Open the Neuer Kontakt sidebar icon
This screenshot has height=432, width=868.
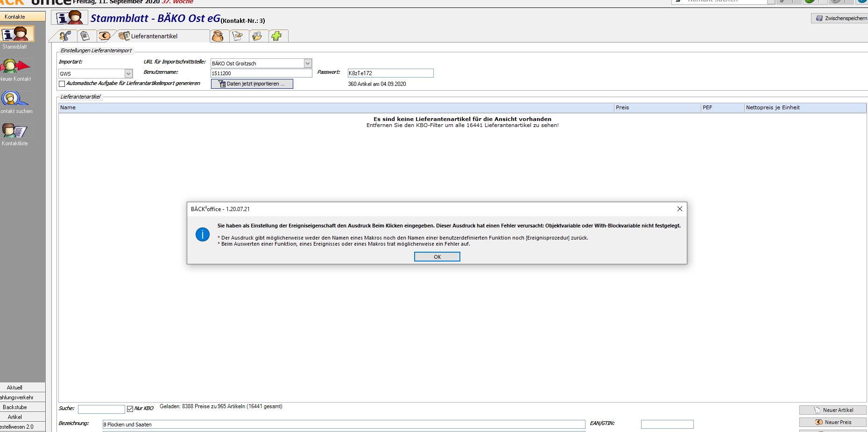15,66
